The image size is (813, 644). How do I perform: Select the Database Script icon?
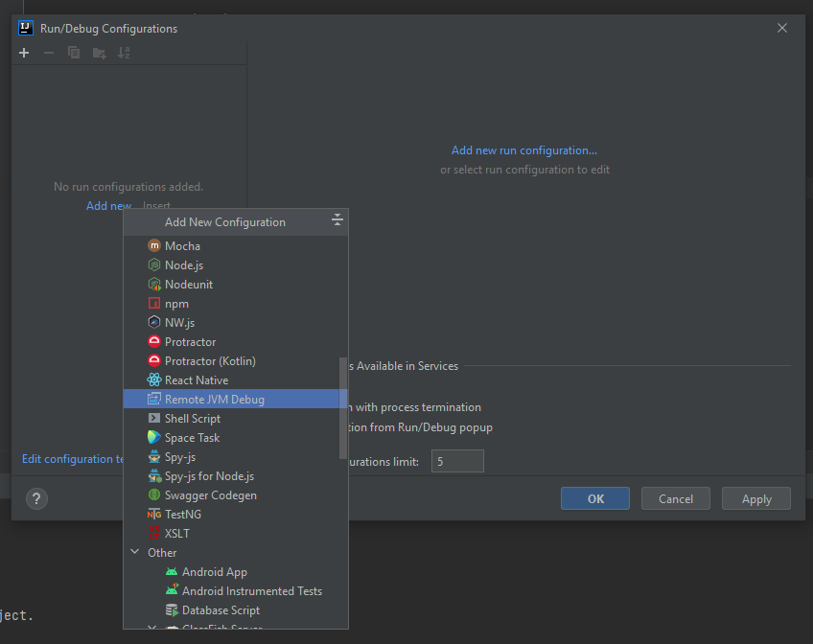tap(172, 609)
